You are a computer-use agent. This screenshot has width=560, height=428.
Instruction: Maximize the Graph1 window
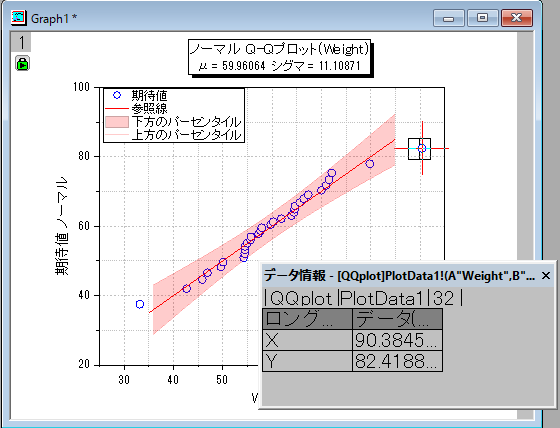pos(482,18)
